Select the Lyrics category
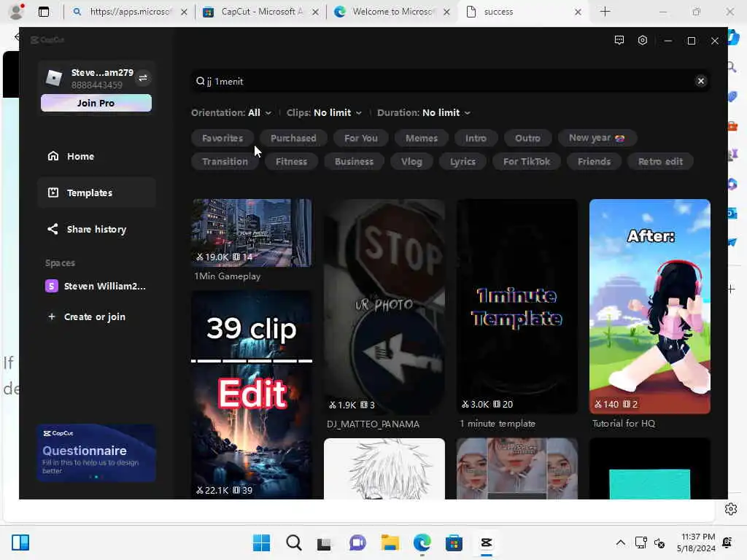This screenshot has height=560, width=747. [x=462, y=161]
